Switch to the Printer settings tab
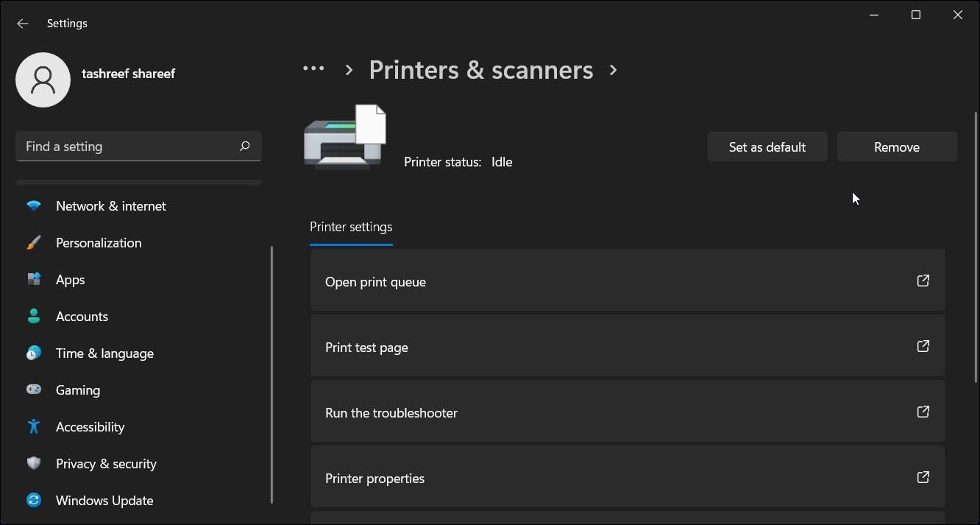Viewport: 980px width, 525px height. click(351, 227)
